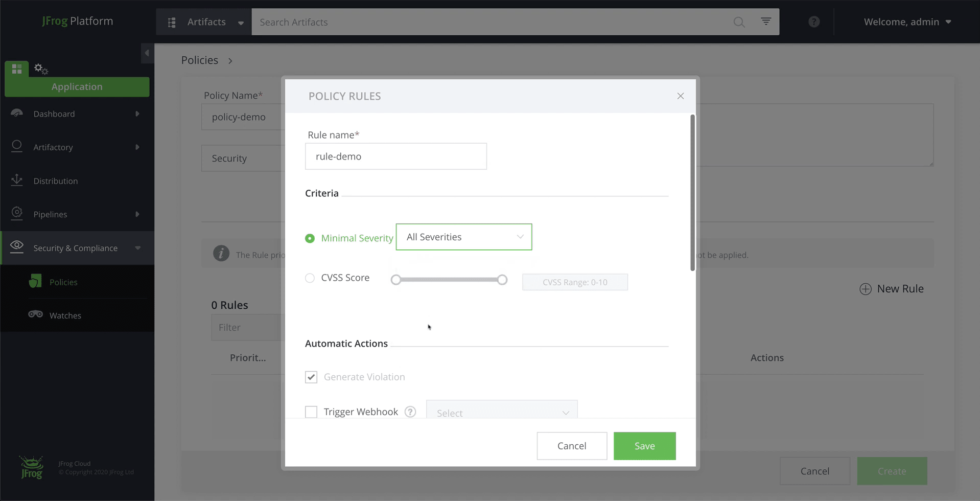This screenshot has height=501, width=980.
Task: Open the All Severities dropdown
Action: [x=463, y=237]
